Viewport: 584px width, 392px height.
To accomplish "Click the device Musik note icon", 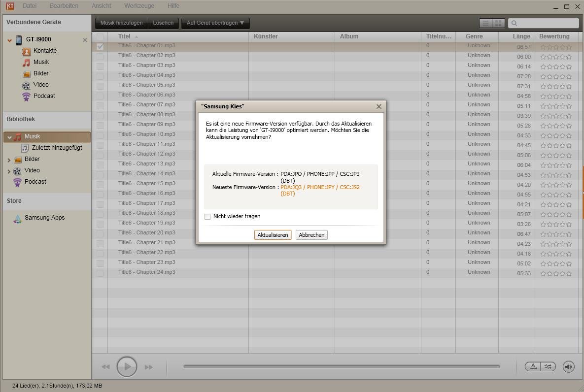I will point(26,63).
